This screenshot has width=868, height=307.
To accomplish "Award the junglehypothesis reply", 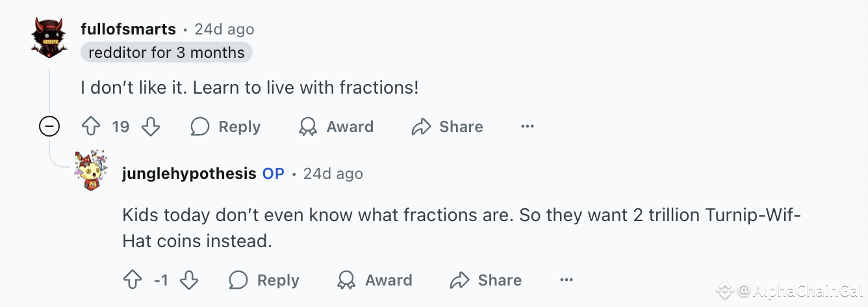I will (x=375, y=280).
